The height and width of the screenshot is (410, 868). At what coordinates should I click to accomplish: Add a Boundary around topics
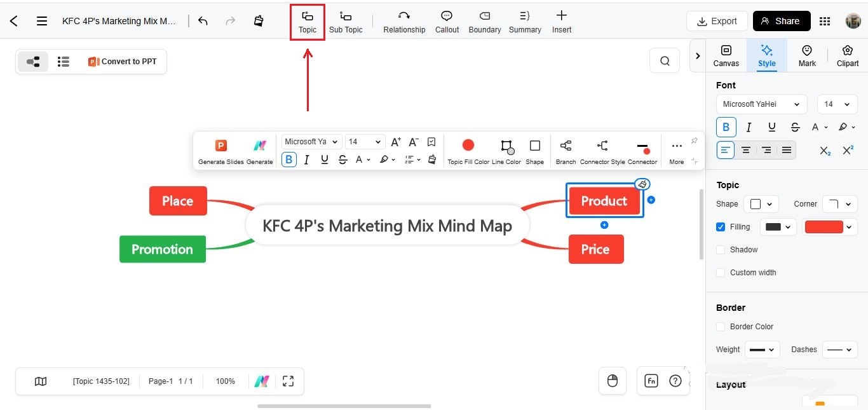tap(485, 22)
